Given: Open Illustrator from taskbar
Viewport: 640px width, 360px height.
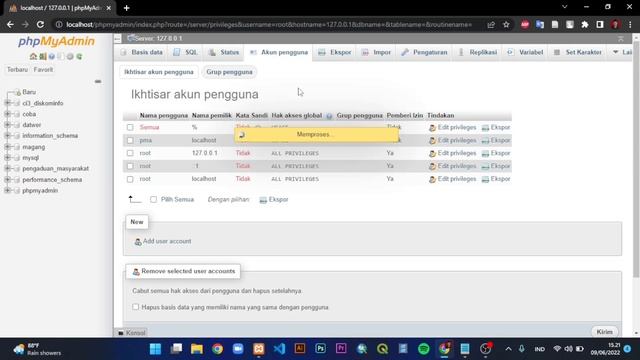Looking at the screenshot, I should pos(300,348).
